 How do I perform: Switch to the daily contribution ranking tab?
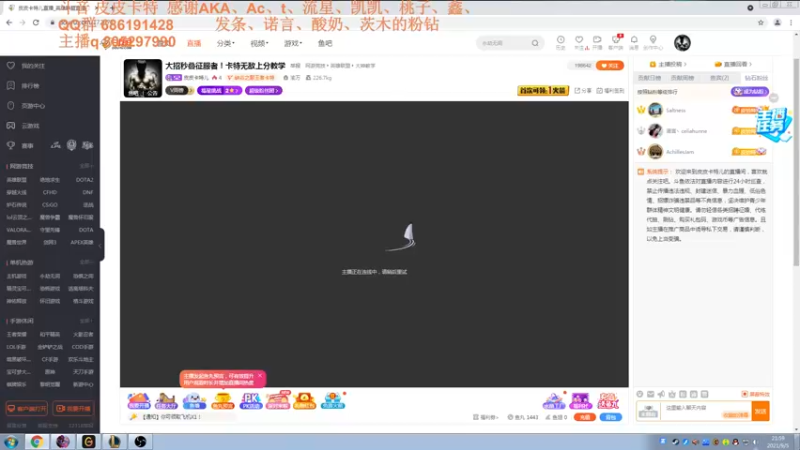click(x=649, y=78)
